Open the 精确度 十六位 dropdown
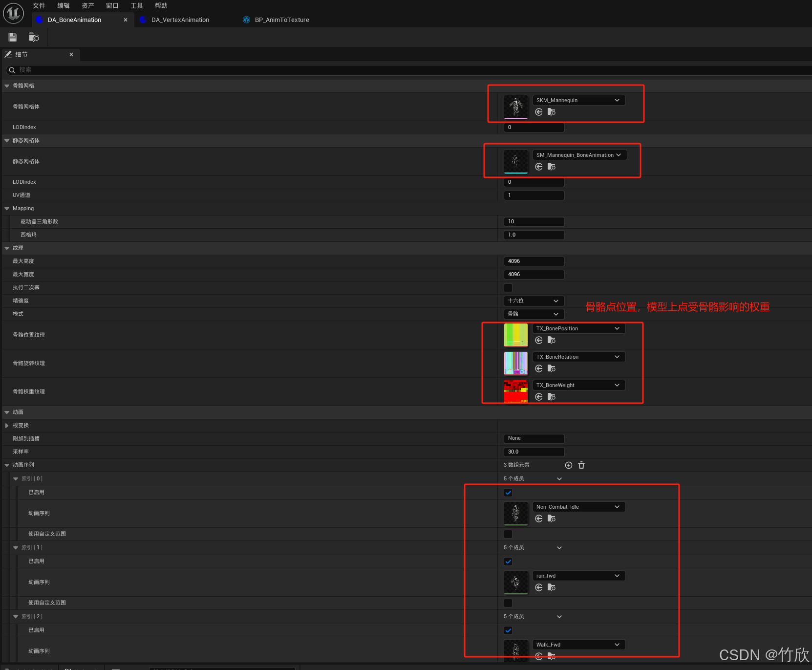This screenshot has height=670, width=812. pos(534,301)
